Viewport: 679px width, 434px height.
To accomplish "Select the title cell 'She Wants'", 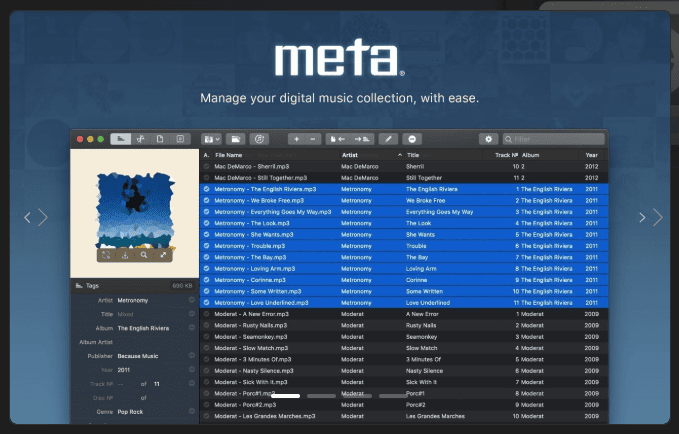I will 420,234.
